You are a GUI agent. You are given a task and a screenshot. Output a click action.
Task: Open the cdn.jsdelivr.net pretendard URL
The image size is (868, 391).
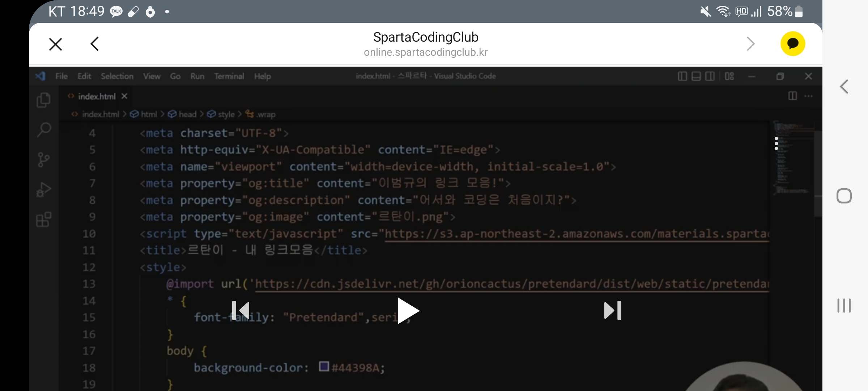click(512, 284)
